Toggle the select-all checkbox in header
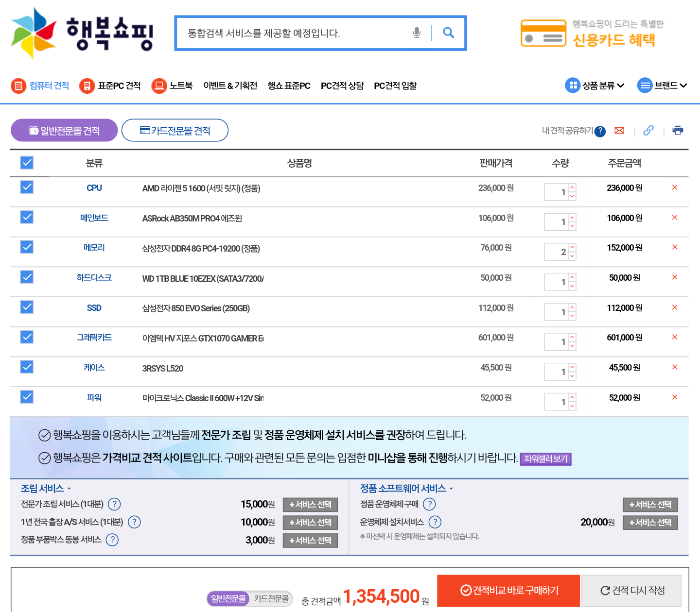The width and height of the screenshot is (700, 612). click(x=27, y=163)
